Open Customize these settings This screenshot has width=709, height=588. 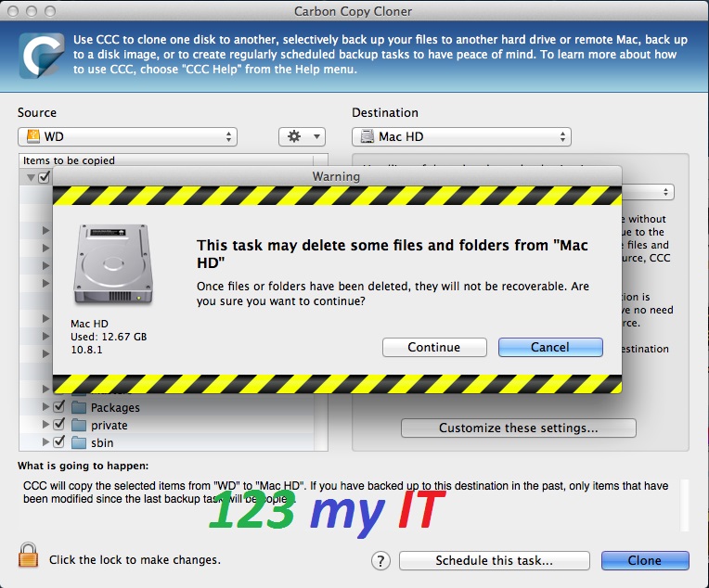518,428
